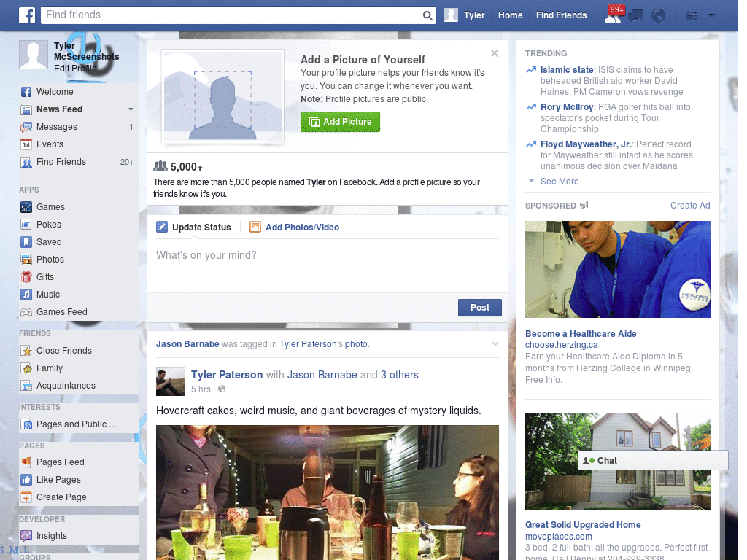Open the messages chat bubbles icon

pos(635,16)
